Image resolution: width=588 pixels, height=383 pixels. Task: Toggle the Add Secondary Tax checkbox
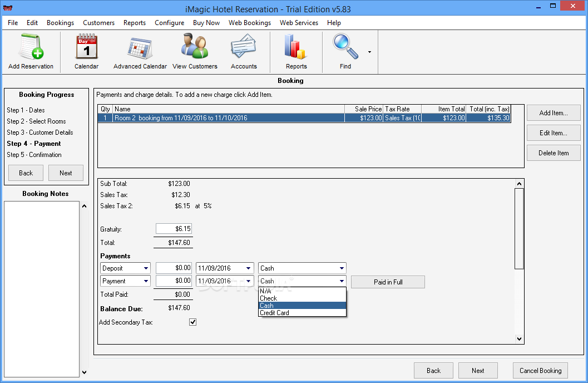[192, 322]
